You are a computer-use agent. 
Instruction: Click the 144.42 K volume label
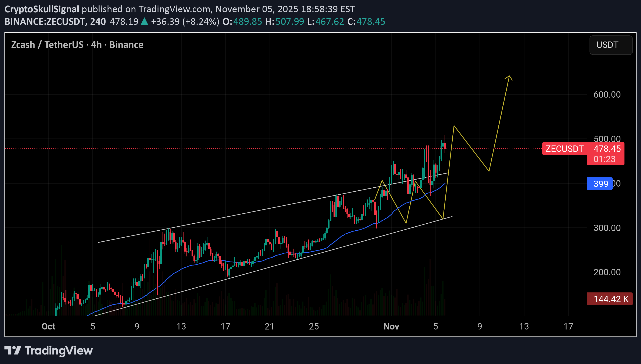[x=610, y=299]
